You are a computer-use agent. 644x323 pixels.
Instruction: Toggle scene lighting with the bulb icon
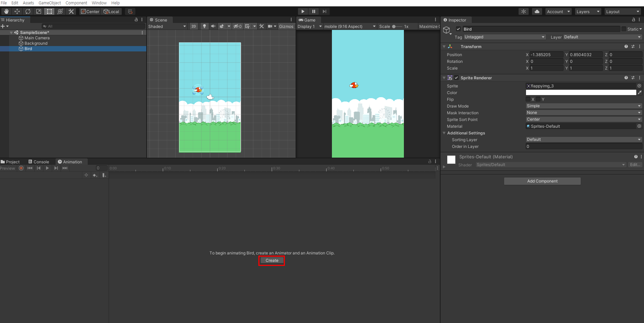(x=204, y=26)
